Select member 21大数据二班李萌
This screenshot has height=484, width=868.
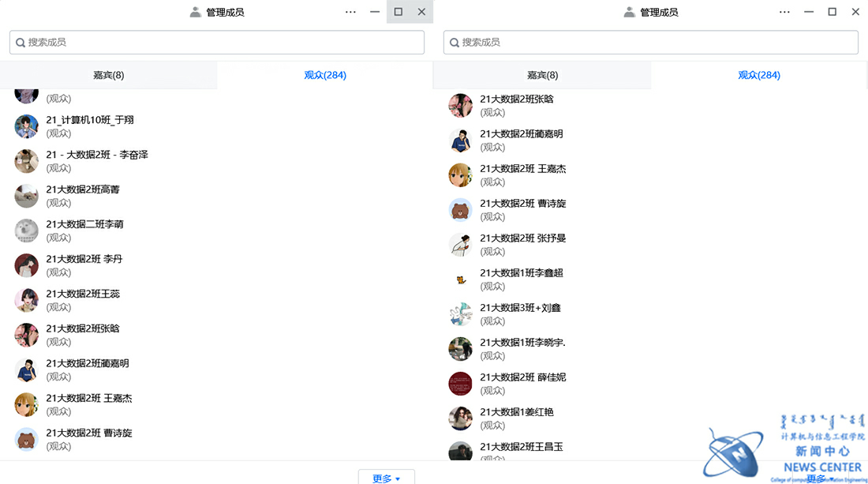coord(84,224)
